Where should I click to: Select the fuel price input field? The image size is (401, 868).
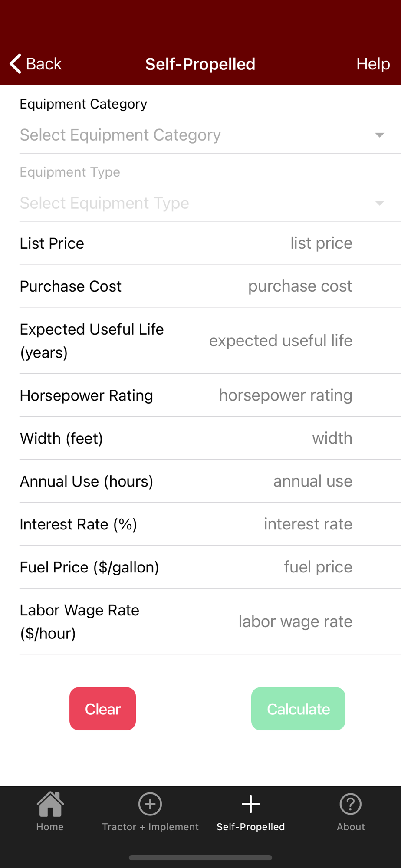318,567
